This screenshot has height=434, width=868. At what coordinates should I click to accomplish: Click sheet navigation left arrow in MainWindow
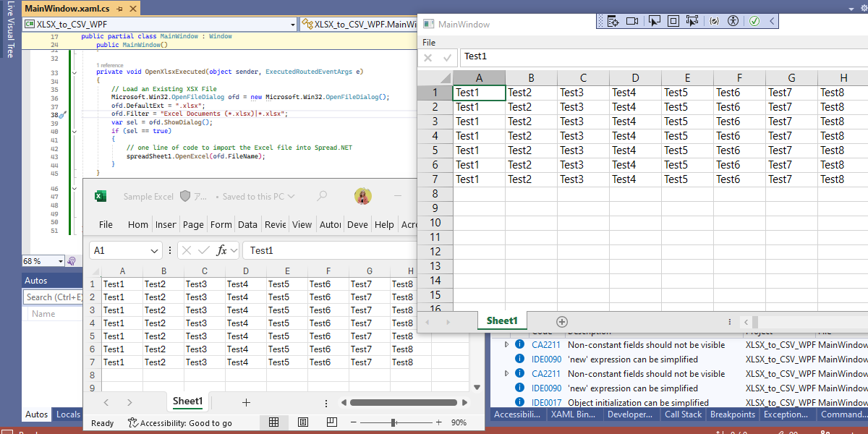tap(427, 322)
